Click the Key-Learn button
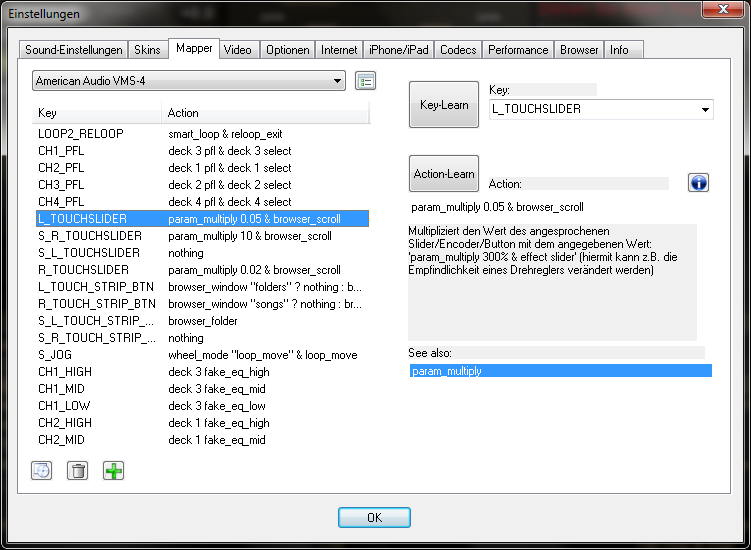 click(444, 104)
